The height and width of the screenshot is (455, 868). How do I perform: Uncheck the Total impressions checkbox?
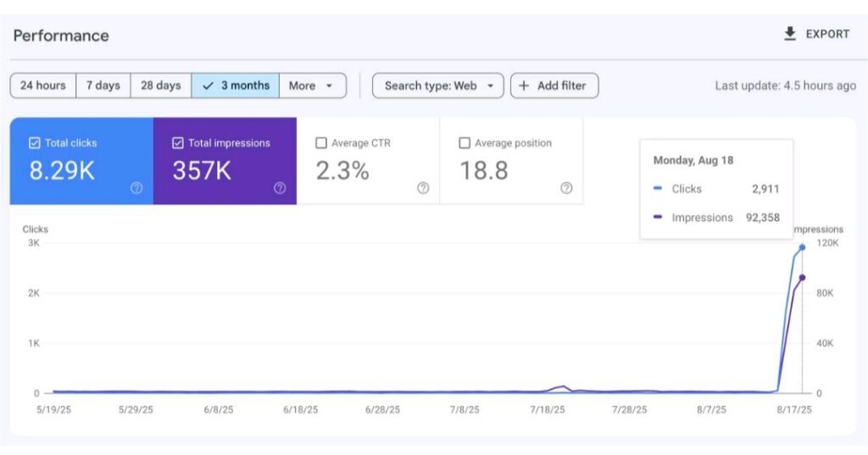178,143
